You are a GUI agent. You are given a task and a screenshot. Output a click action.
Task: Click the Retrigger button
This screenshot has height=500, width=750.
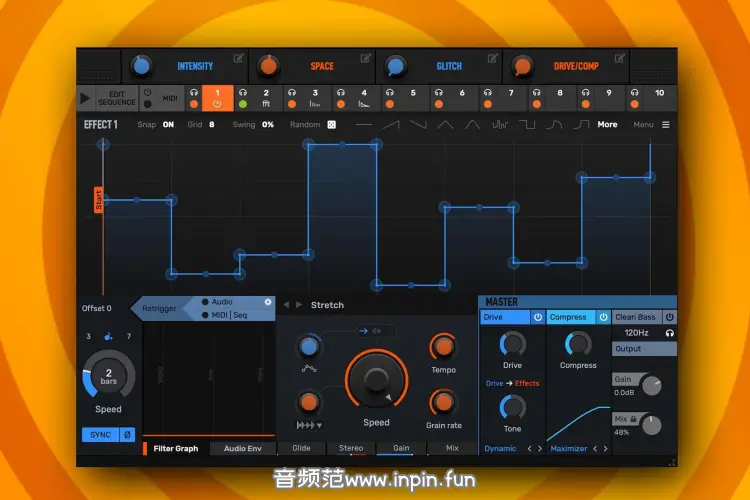(x=159, y=309)
